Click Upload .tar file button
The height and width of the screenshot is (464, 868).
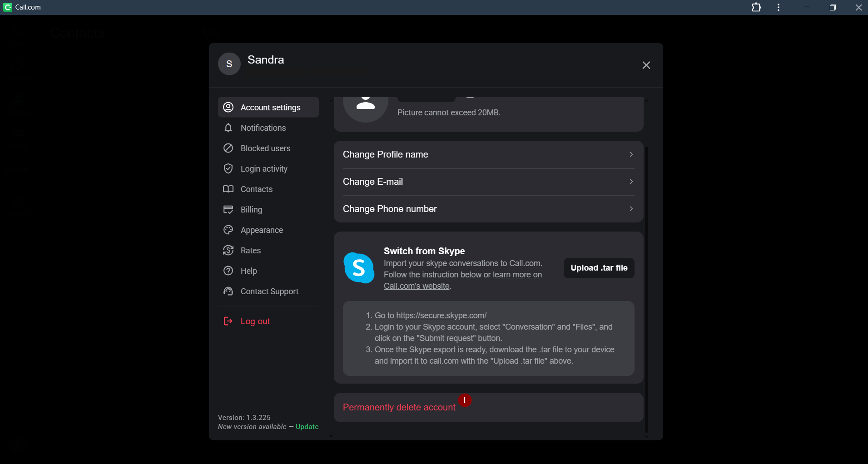click(x=599, y=268)
